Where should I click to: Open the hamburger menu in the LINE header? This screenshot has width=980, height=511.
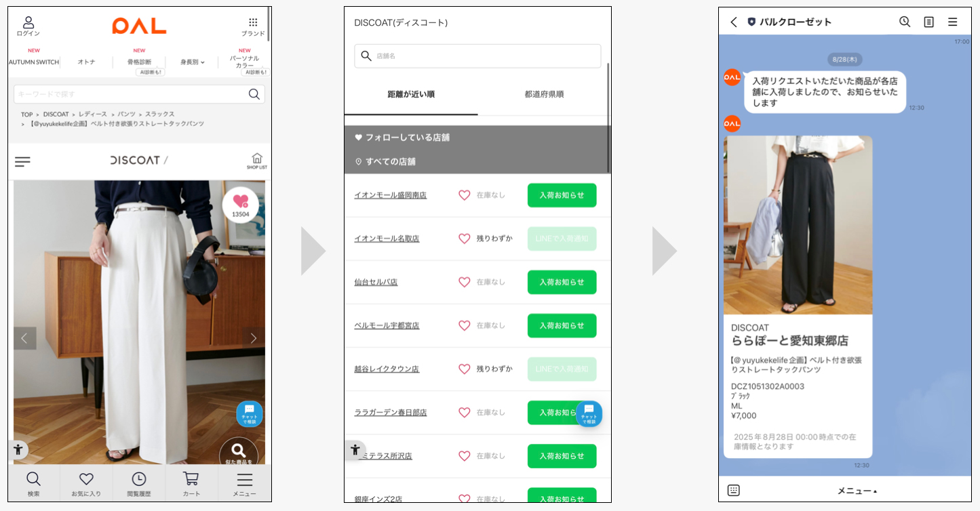click(952, 22)
